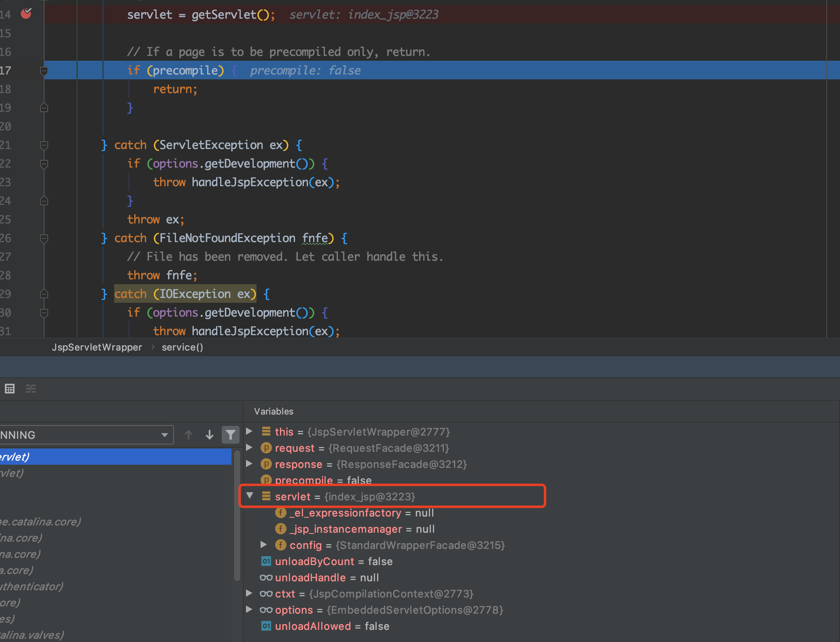Toggle the library frames filter funnel
Screen dimensions: 840x642
pos(230,434)
